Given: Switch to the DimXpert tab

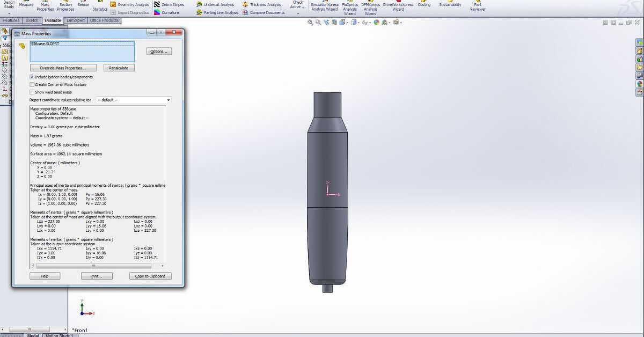Looking at the screenshot, I should click(x=76, y=20).
